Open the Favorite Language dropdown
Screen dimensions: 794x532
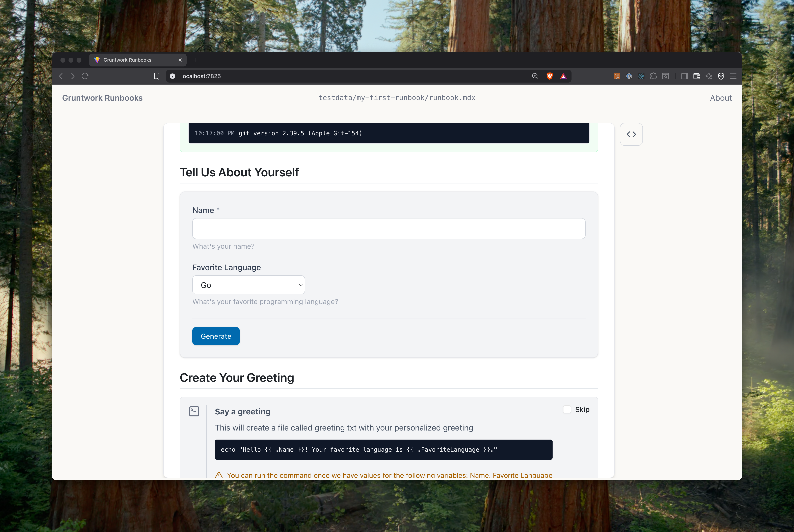[248, 285]
